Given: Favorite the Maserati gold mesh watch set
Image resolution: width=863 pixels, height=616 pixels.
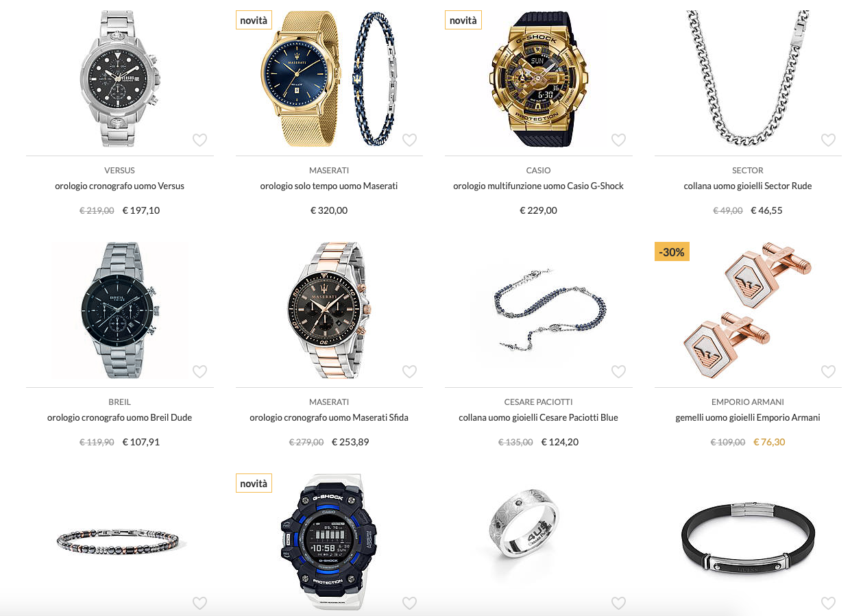Looking at the screenshot, I should pos(409,140).
